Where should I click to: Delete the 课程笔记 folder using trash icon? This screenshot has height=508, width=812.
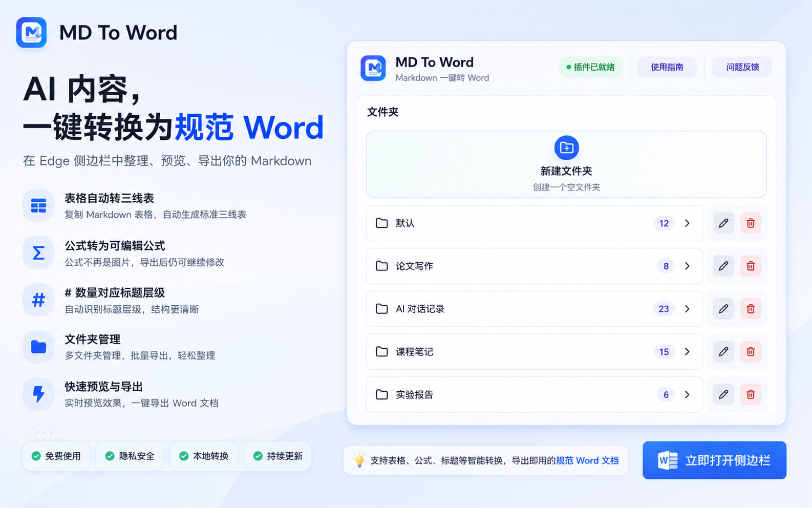(x=751, y=352)
